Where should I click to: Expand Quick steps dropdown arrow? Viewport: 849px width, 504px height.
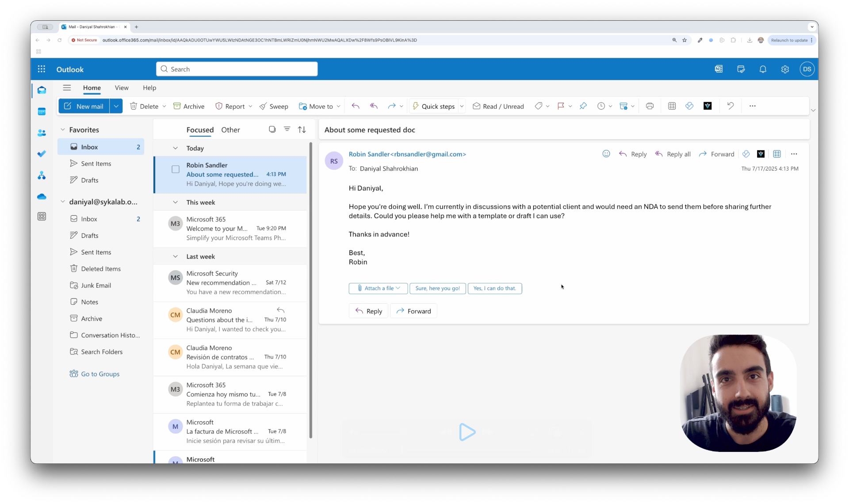click(x=462, y=106)
